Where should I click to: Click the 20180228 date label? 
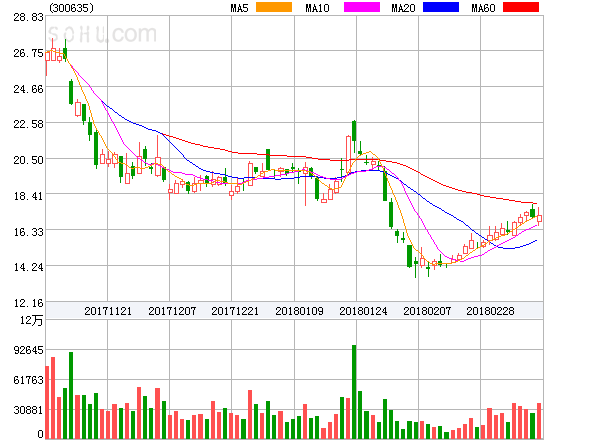pos(490,311)
